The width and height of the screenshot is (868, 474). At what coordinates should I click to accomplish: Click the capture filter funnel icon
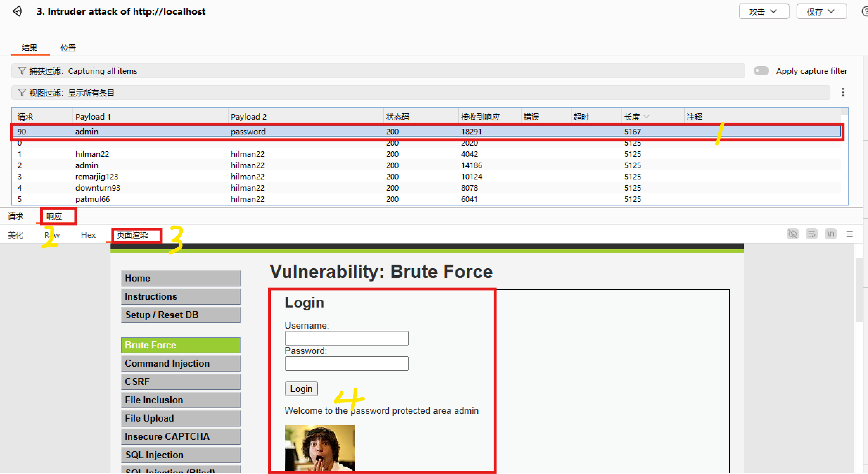point(22,71)
